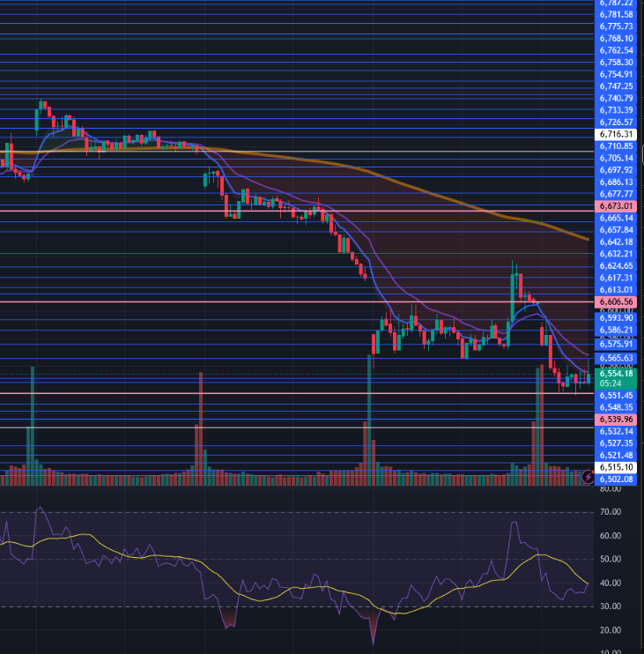Click the 6,593.90 price level label

tap(616, 318)
